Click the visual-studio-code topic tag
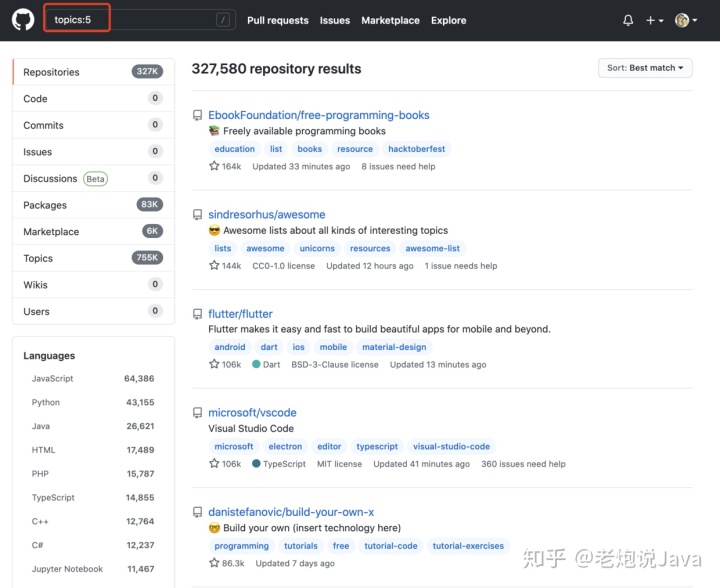Screen dimensions: 720x588 tap(451, 446)
